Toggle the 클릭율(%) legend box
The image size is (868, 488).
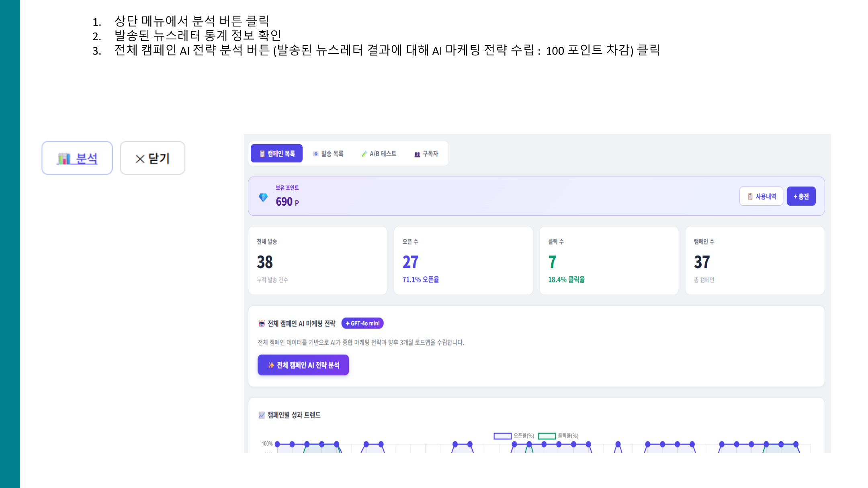[x=547, y=436]
